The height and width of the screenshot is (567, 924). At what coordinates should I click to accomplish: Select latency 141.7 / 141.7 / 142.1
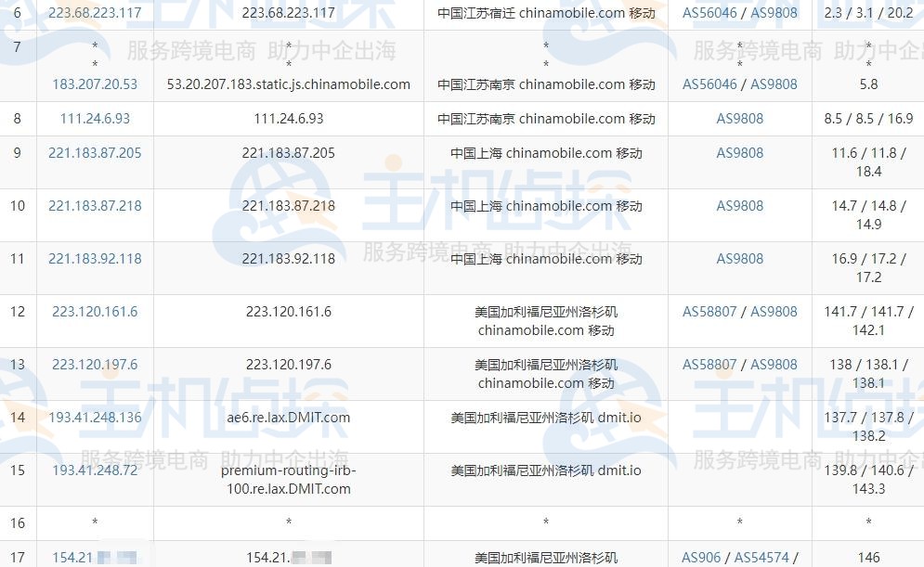tap(868, 320)
